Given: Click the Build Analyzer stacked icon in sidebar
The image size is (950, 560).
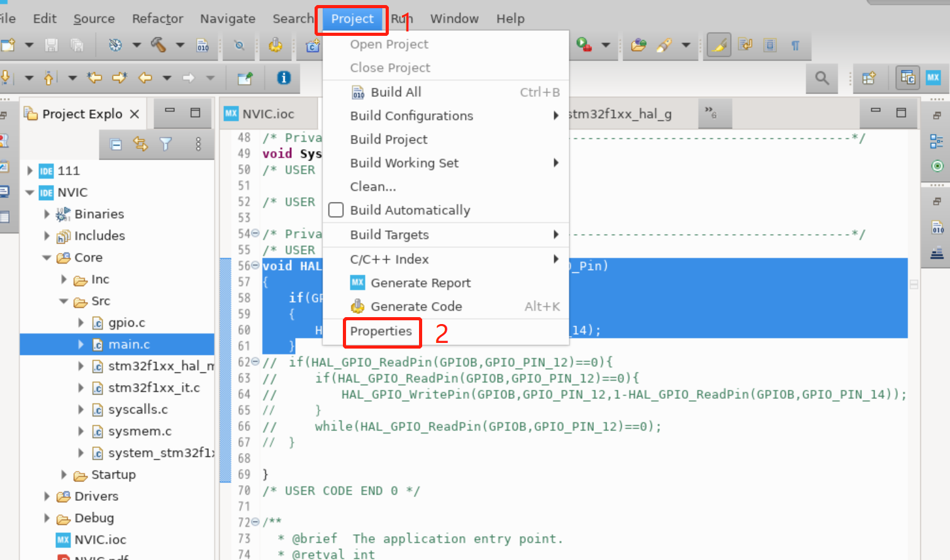Looking at the screenshot, I should point(937,253).
